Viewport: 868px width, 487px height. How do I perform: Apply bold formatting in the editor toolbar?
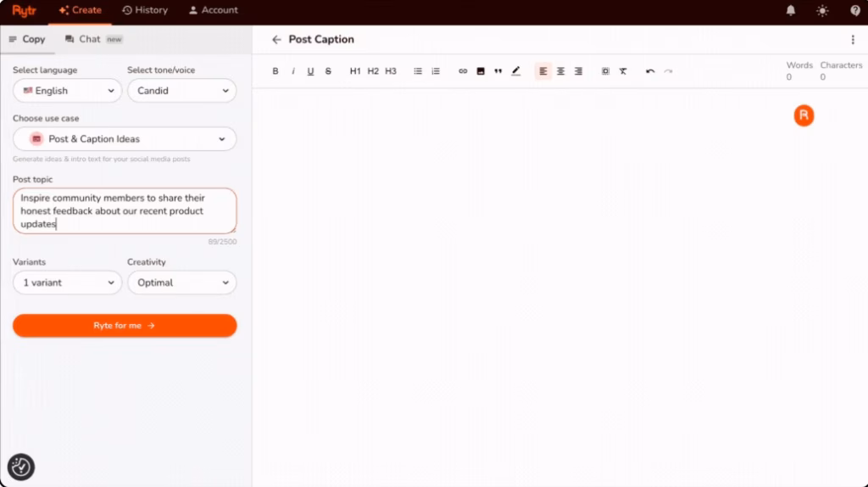click(x=275, y=71)
